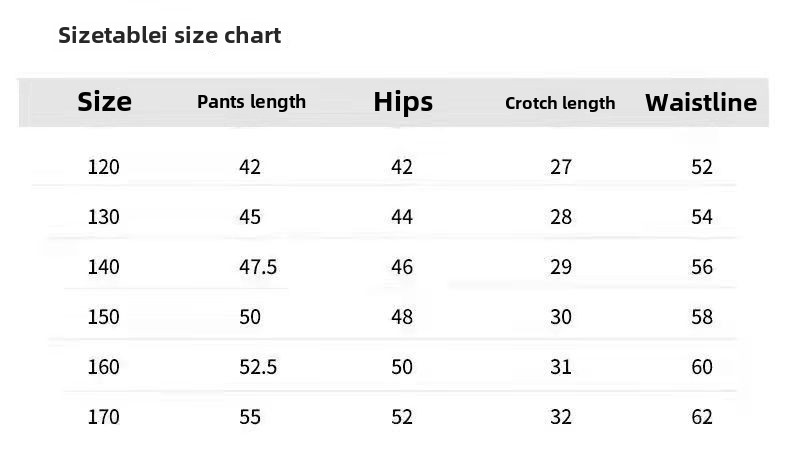Click hips value 48
This screenshot has width=790, height=458.
402,316
